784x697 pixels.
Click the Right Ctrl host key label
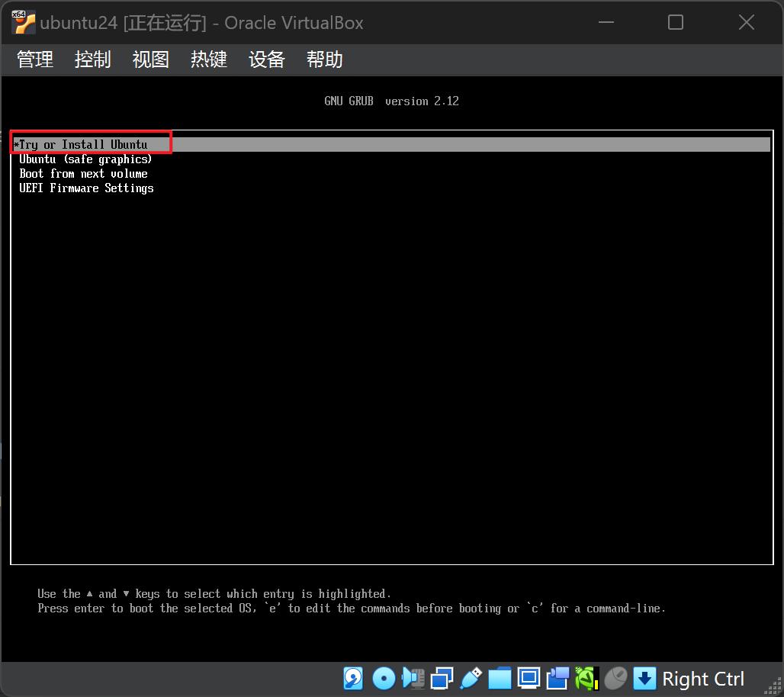703,679
